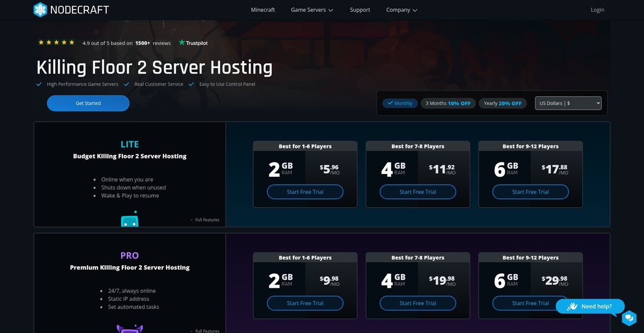Viewport: 644px width, 333px height.
Task: Click the $11.92/MO price
Action: point(442,169)
